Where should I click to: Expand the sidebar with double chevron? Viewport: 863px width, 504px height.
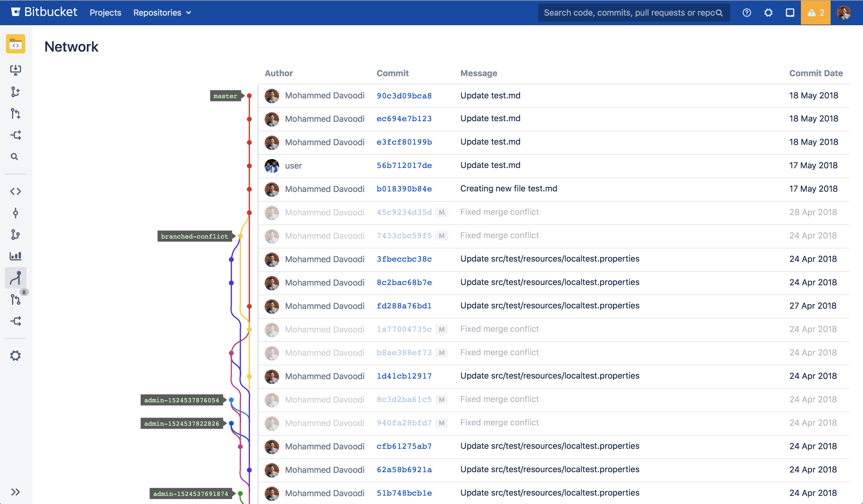(15, 492)
